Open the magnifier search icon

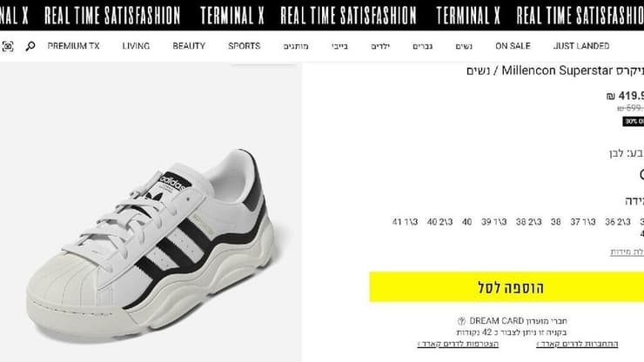[30, 46]
